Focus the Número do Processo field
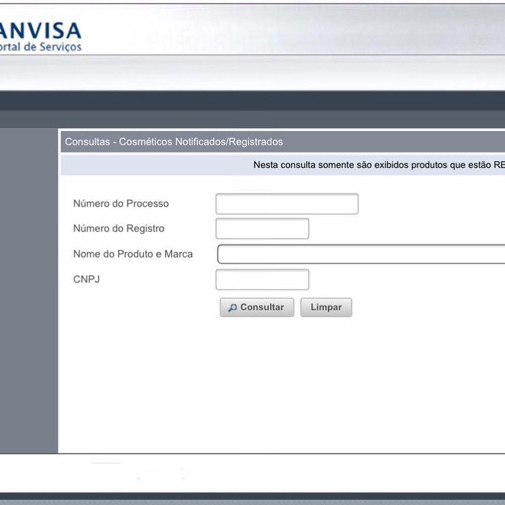 click(287, 204)
